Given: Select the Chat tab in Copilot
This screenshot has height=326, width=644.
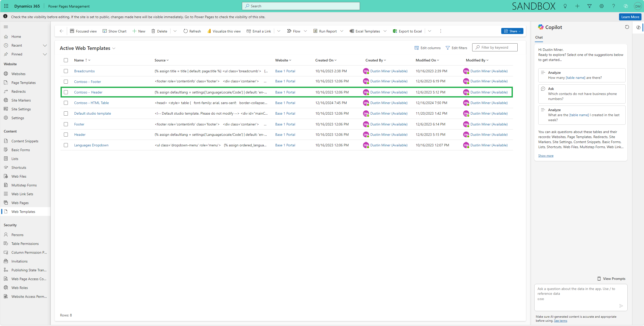Looking at the screenshot, I should point(539,37).
